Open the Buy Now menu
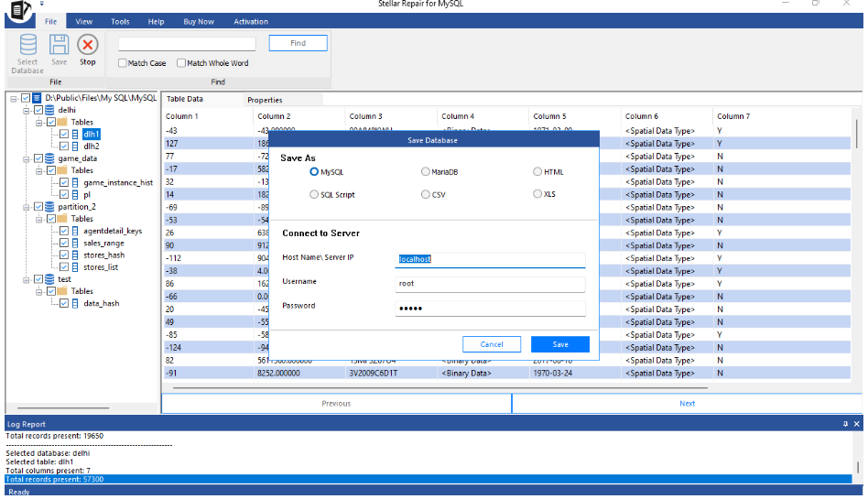This screenshot has height=499, width=868. [199, 22]
